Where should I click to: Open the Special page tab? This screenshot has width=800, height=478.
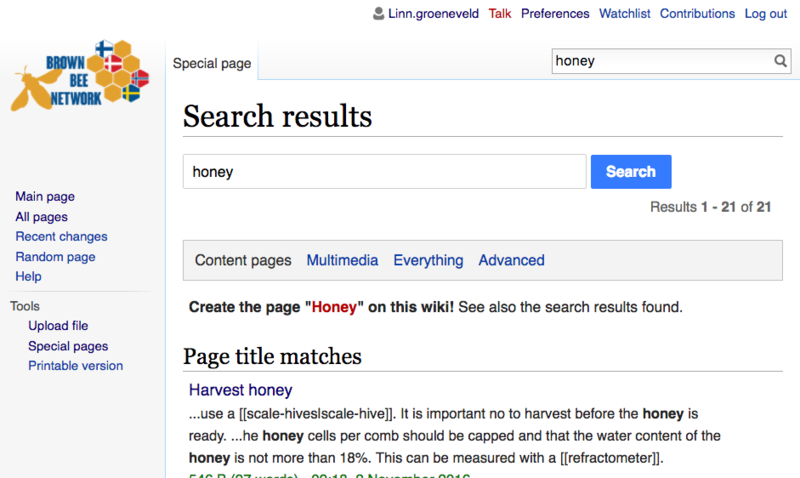pyautogui.click(x=212, y=63)
